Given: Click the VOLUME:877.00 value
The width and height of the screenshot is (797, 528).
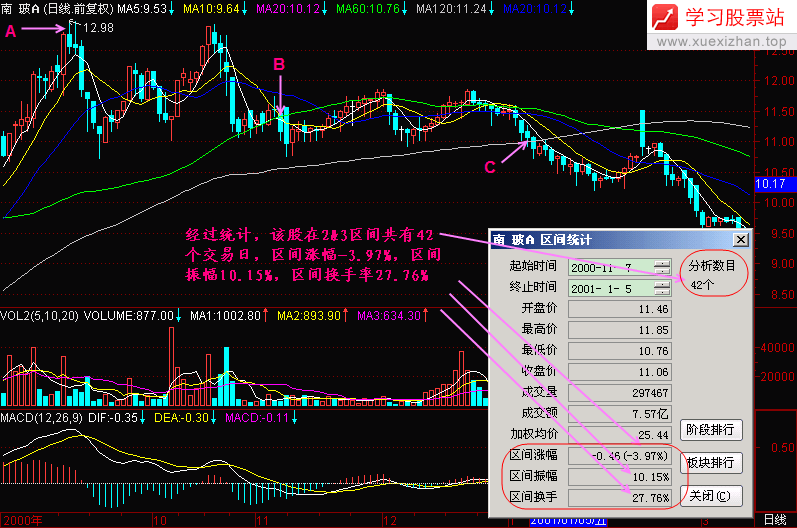Looking at the screenshot, I should click(129, 316).
